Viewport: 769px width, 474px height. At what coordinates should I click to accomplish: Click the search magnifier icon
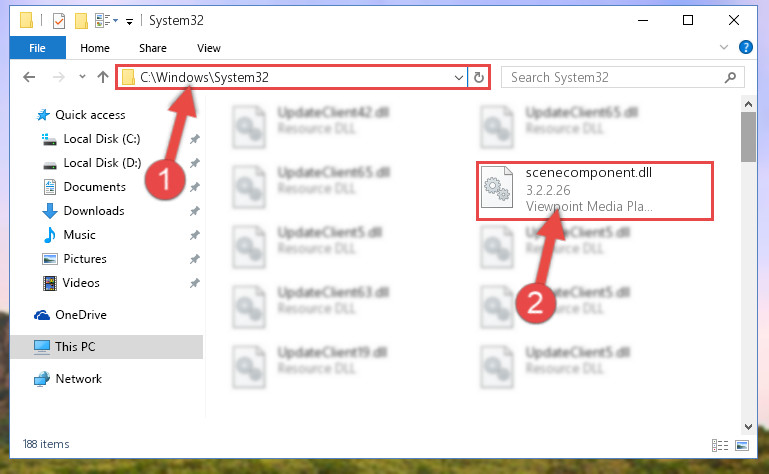(730, 78)
